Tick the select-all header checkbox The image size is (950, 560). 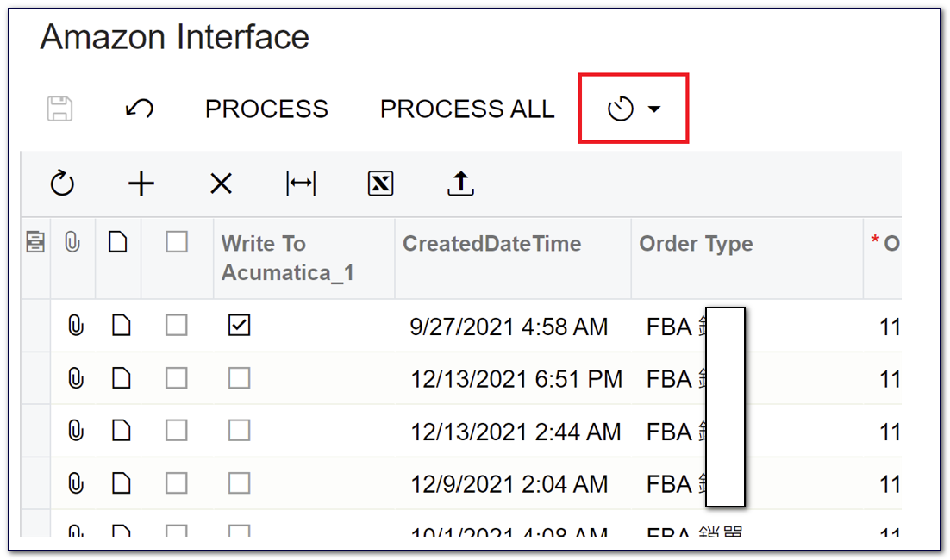click(177, 241)
